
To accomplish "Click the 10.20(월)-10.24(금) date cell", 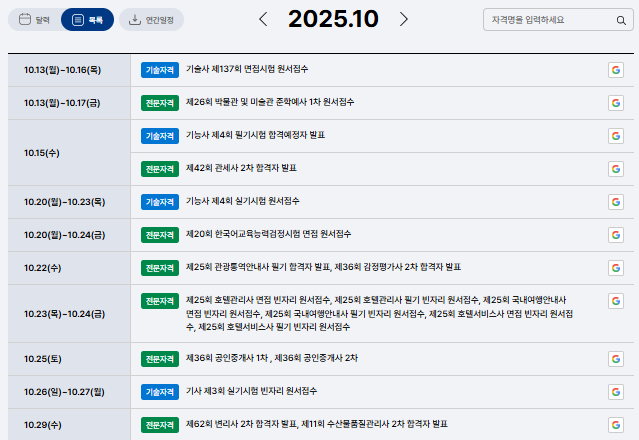I will (x=69, y=235).
